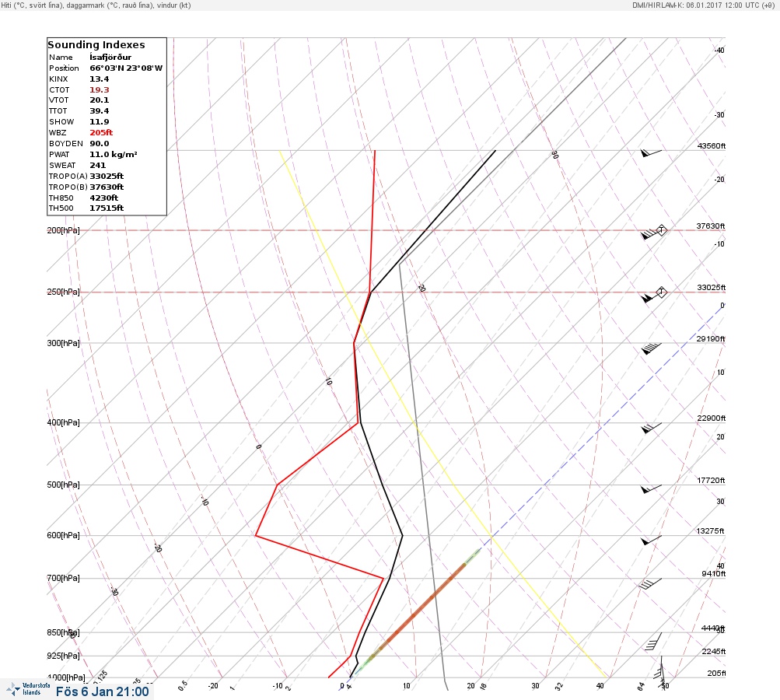Click the 600[hPa] pressure label
The image size is (780, 700).
click(x=63, y=535)
